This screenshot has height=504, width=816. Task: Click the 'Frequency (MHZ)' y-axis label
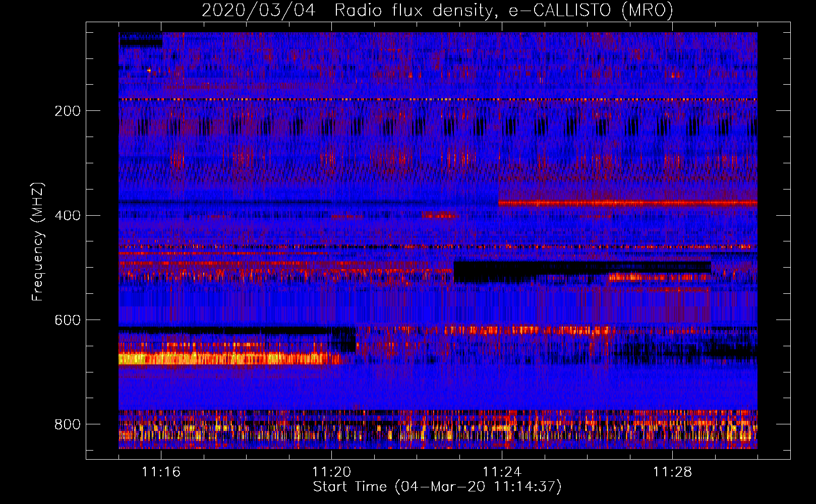point(38,241)
